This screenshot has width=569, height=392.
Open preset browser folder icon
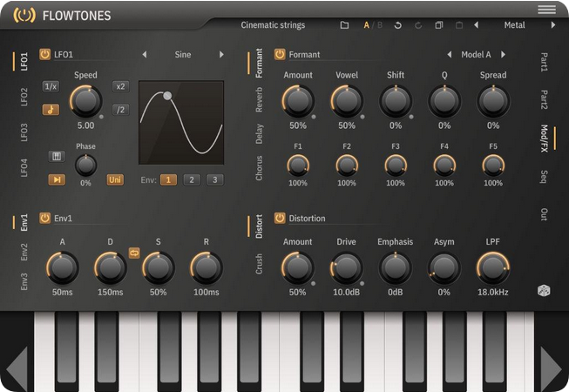tap(344, 25)
